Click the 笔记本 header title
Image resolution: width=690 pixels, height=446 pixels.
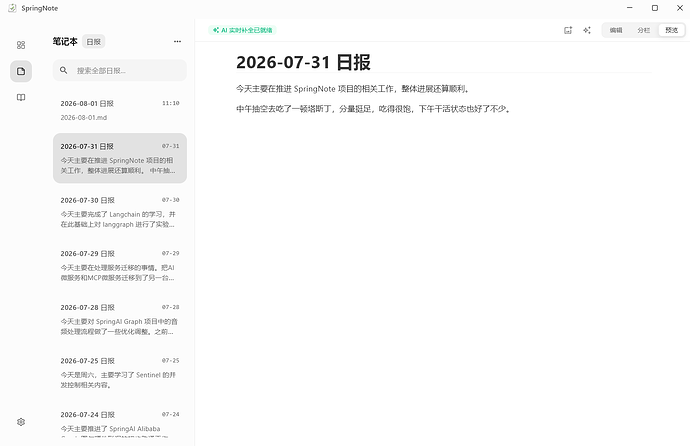[x=65, y=42]
